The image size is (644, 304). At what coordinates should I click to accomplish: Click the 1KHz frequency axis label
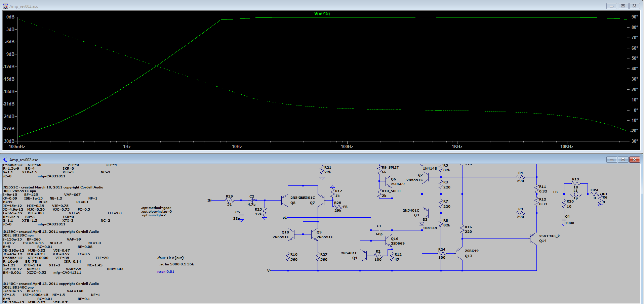457,146
